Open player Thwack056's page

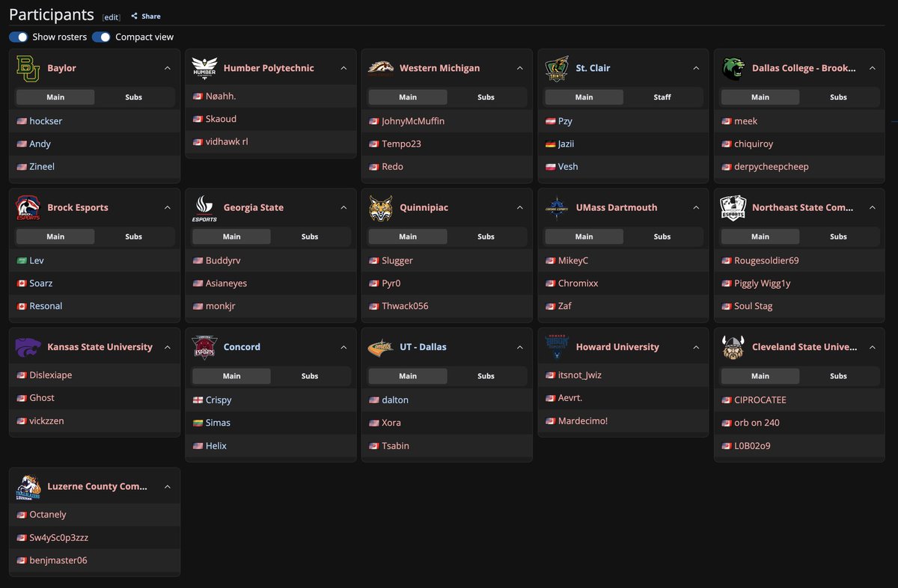pos(405,306)
